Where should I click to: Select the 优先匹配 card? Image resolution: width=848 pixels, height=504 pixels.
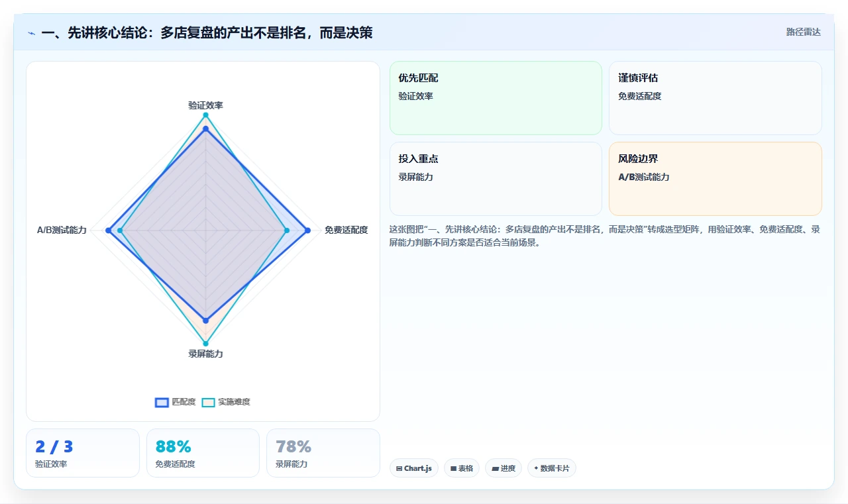[496, 98]
